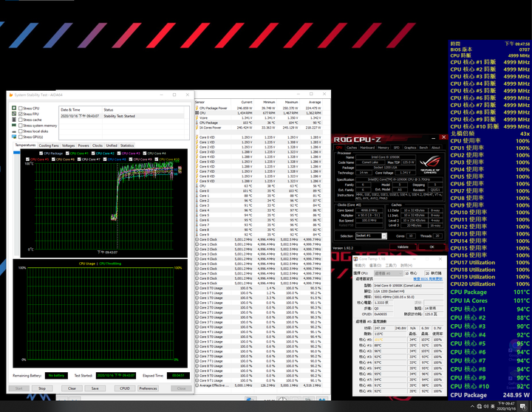Toggle CPU Core #5 graph checkbox

pyautogui.click(x=27, y=159)
